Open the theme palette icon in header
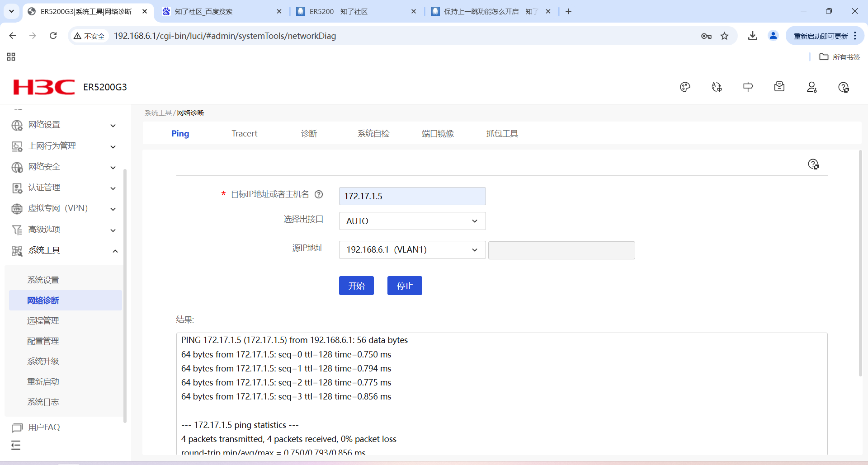Viewport: 868px width, 465px height. click(x=685, y=87)
